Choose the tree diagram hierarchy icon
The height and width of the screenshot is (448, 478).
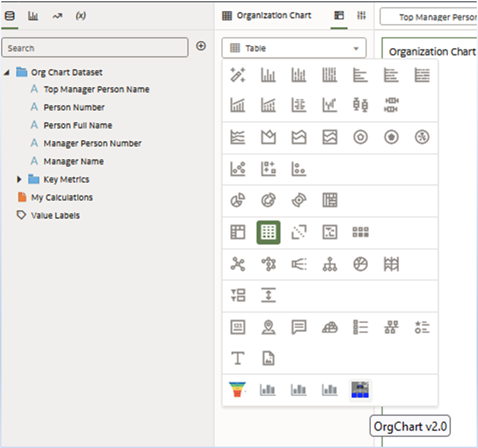click(330, 264)
